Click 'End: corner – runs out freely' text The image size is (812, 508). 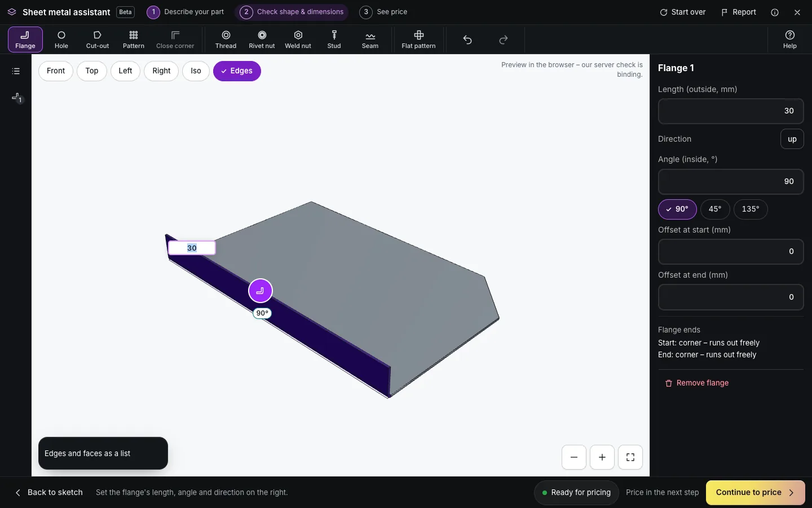(707, 354)
